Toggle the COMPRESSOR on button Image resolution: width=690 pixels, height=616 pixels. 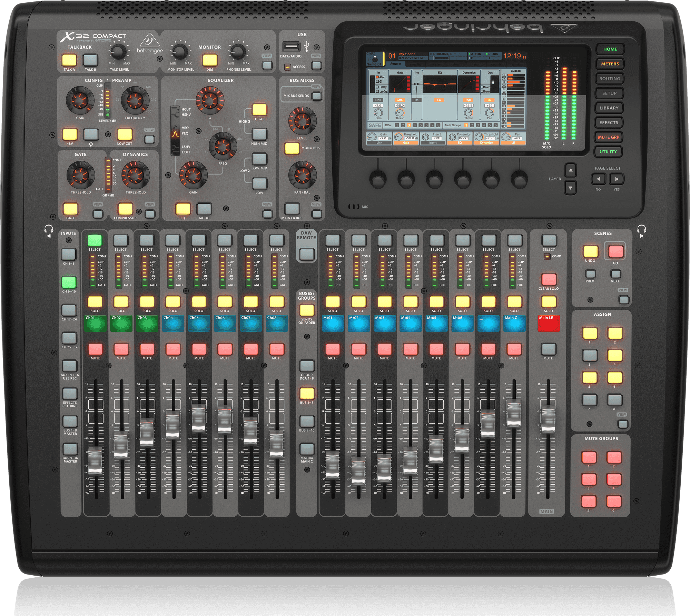[125, 209]
